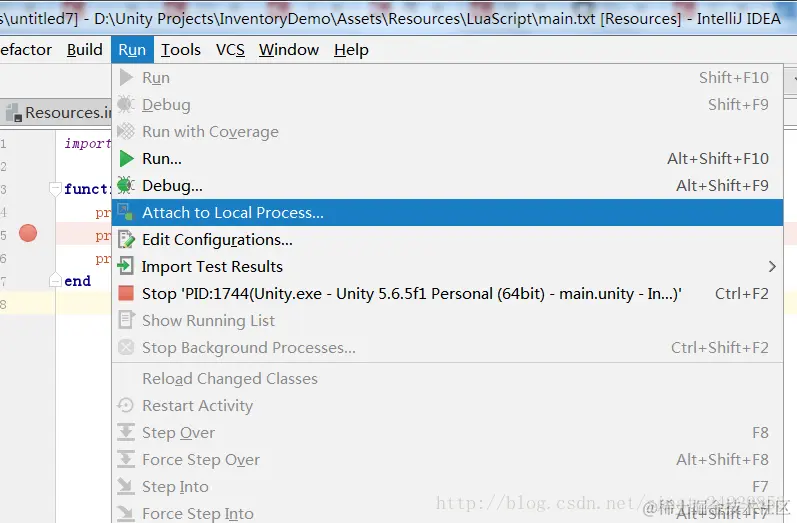The image size is (797, 523).
Task: Select Step Into menu entry
Action: 447,486
